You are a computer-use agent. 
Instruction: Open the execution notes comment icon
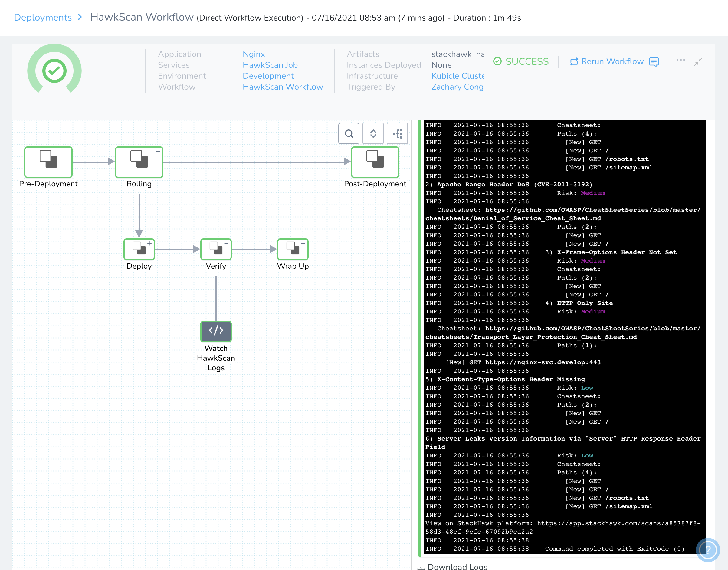click(x=654, y=62)
